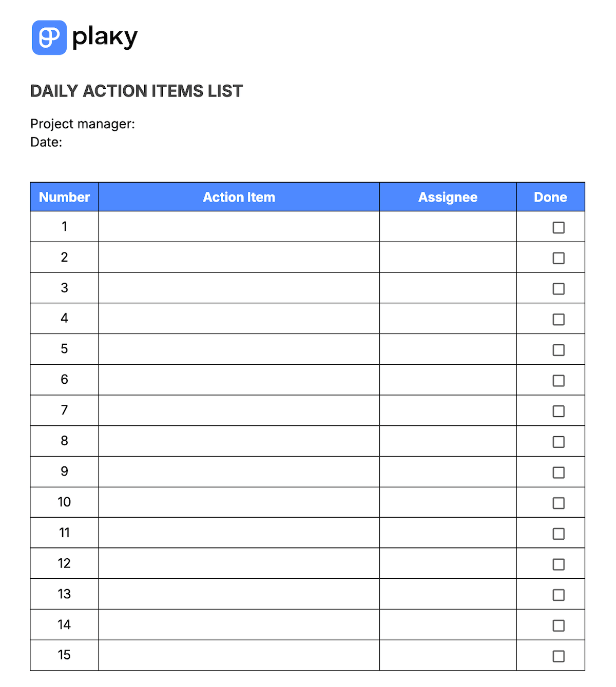Mark item 14 as completed

pyautogui.click(x=559, y=625)
